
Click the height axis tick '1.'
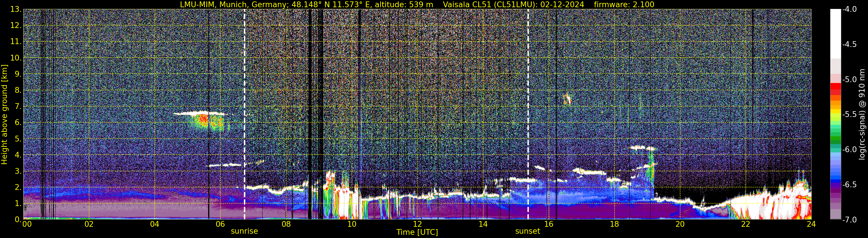click(18, 203)
